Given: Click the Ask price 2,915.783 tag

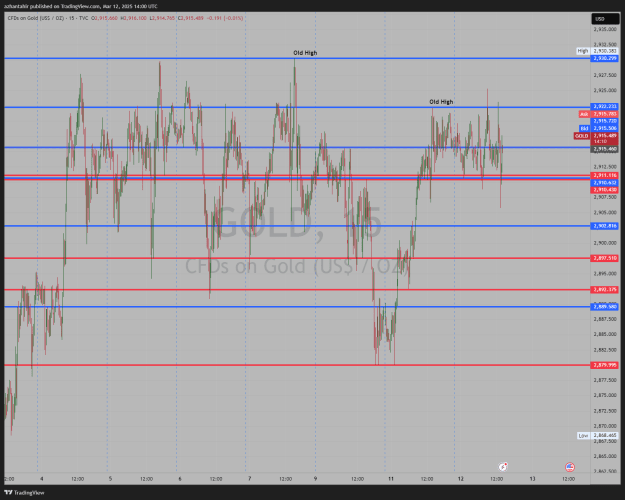Looking at the screenshot, I should pos(605,114).
